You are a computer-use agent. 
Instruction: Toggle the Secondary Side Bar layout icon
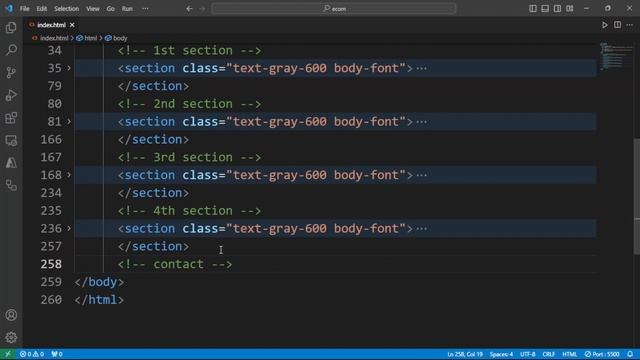[557, 8]
